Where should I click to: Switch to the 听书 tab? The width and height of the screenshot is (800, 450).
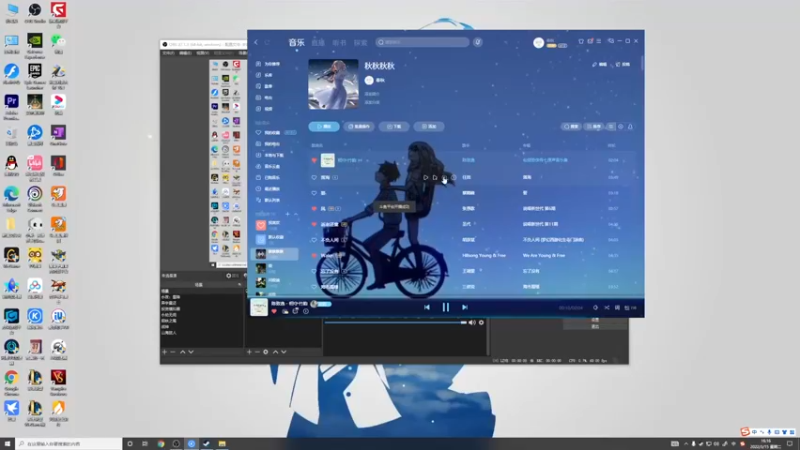(x=339, y=43)
